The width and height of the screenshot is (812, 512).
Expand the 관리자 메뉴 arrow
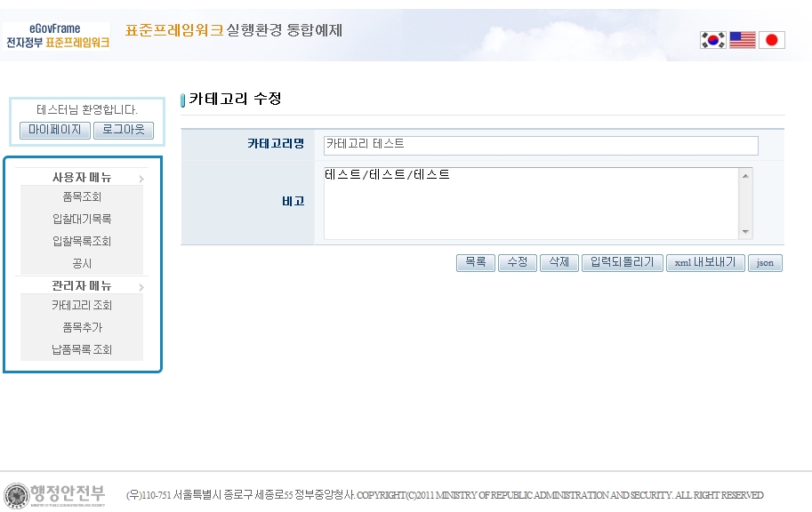click(141, 286)
